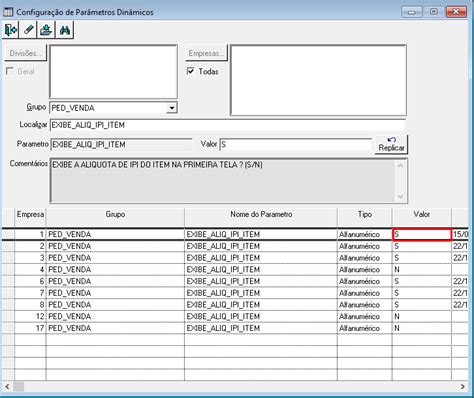Open the Grupo PED_VENDA dropdown
The width and height of the screenshot is (474, 398).
click(x=172, y=108)
